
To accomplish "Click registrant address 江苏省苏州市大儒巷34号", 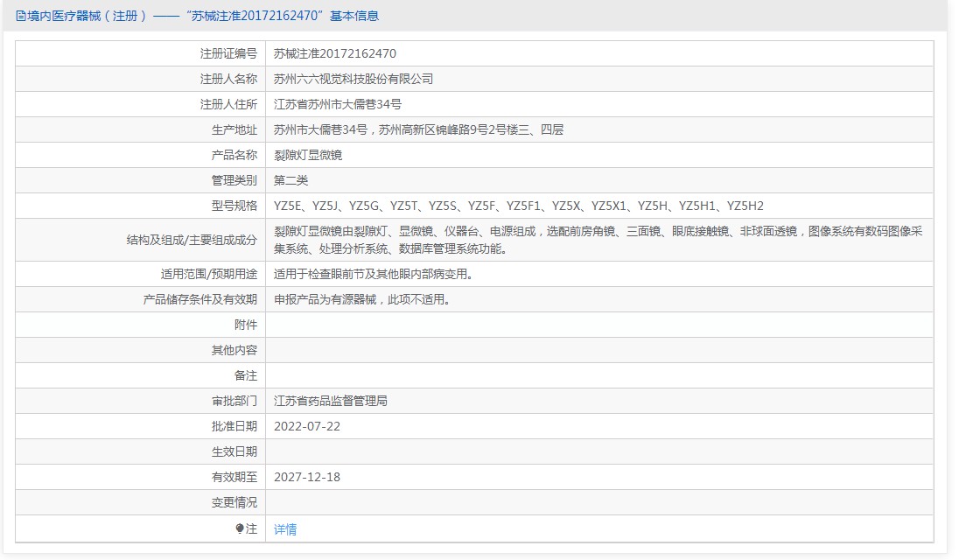I will pos(338,104).
